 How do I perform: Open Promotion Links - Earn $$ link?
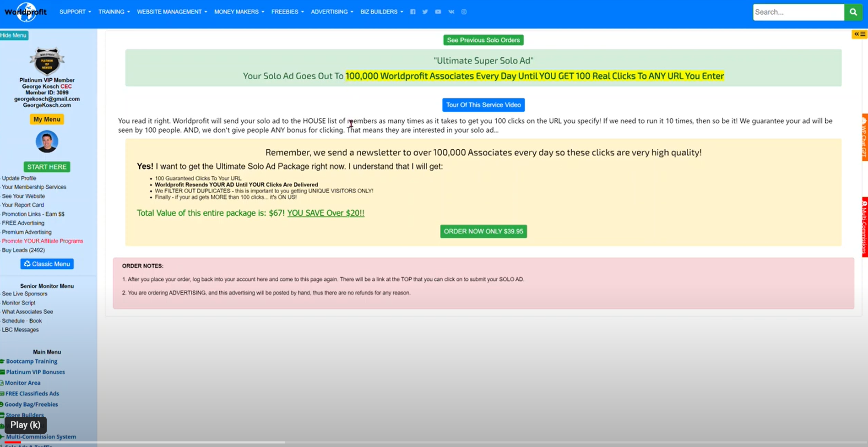33,214
